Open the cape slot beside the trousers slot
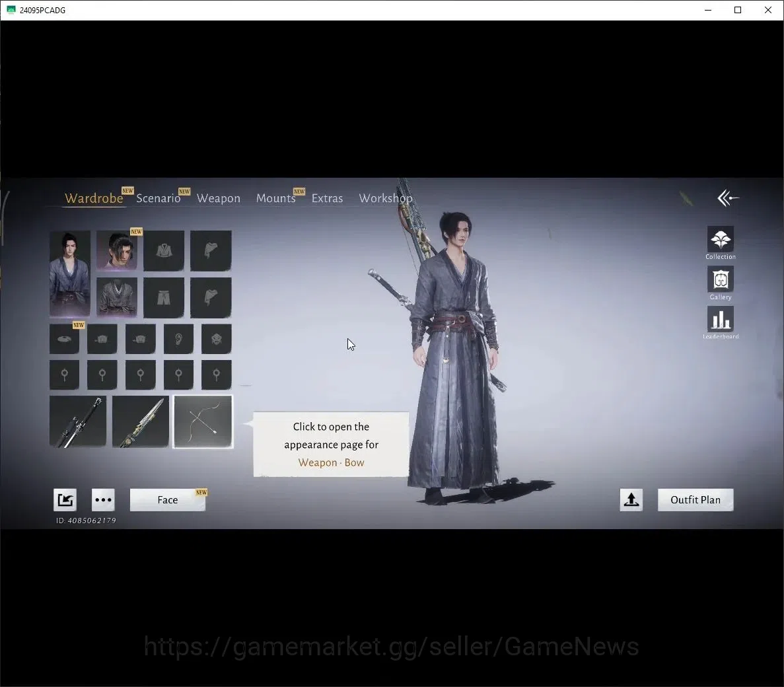 coord(211,297)
